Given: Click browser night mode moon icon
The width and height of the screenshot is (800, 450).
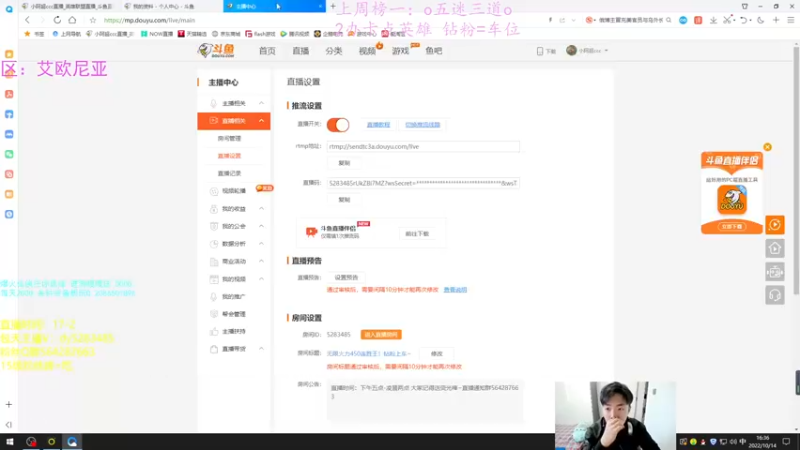Looking at the screenshot, I should (761, 20).
